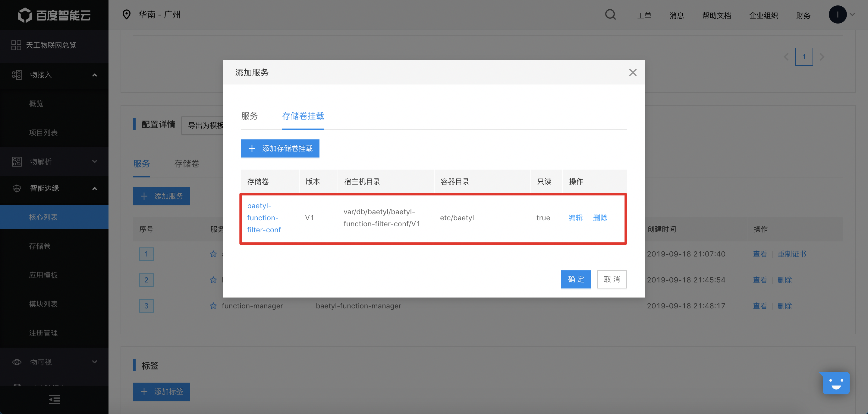
Task: Open the account dropdown arrow
Action: click(853, 14)
